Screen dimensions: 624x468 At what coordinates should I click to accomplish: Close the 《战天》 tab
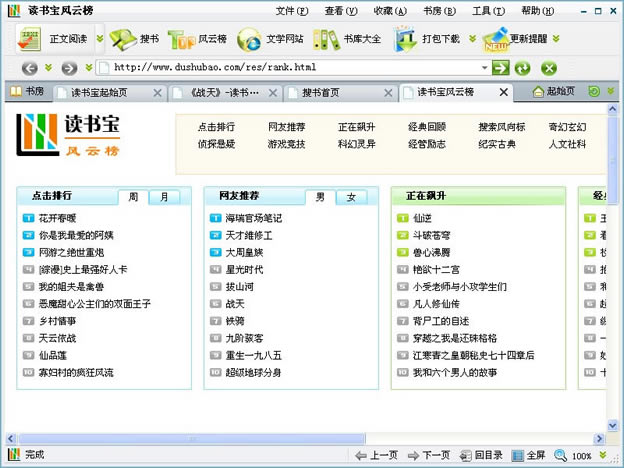[x=273, y=93]
